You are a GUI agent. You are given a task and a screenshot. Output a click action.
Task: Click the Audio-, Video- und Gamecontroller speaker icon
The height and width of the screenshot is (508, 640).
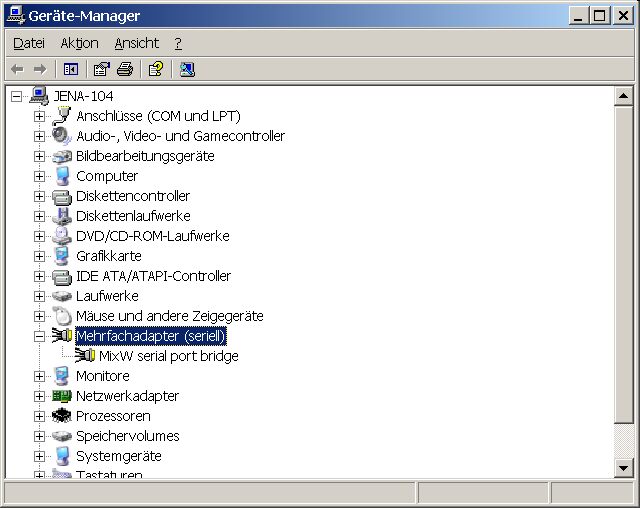pyautogui.click(x=62, y=136)
